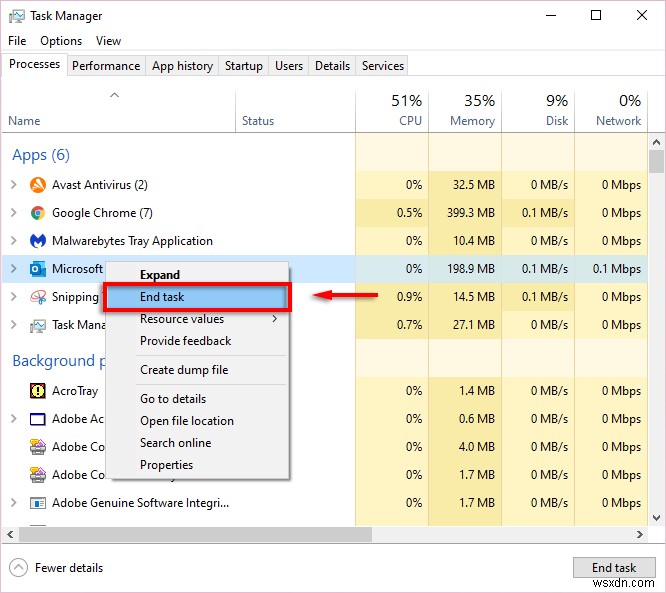Open the Options menu
Screen dimensions: 666x593
[x=61, y=41]
